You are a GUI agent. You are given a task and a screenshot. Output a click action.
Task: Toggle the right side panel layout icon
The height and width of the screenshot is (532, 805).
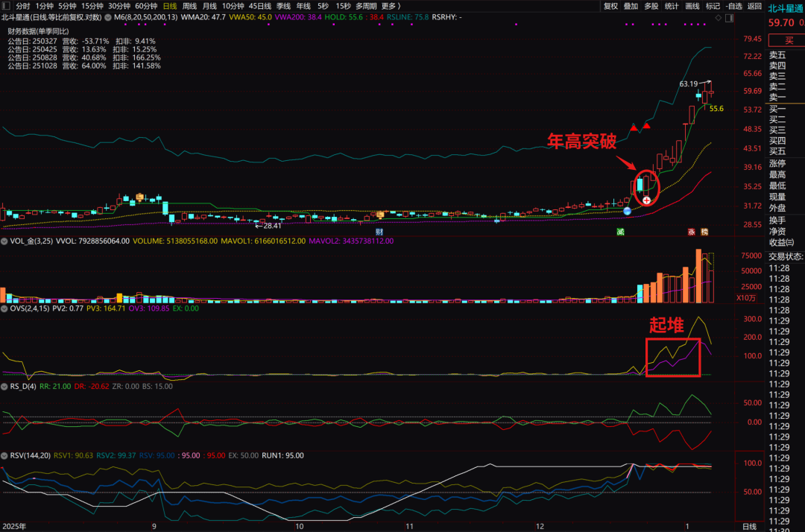click(729, 17)
